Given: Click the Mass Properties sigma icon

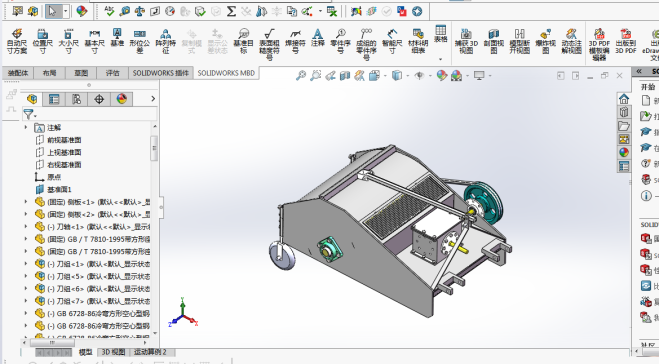Looking at the screenshot, I should pos(231,11).
